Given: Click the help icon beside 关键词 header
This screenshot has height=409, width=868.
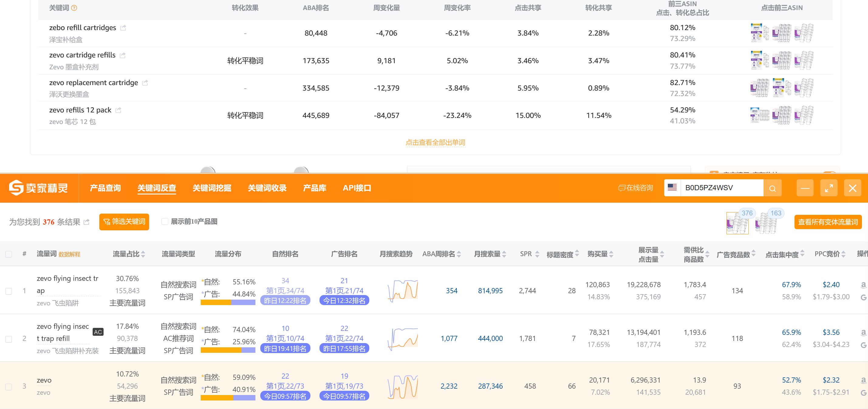Looking at the screenshot, I should pos(74,8).
